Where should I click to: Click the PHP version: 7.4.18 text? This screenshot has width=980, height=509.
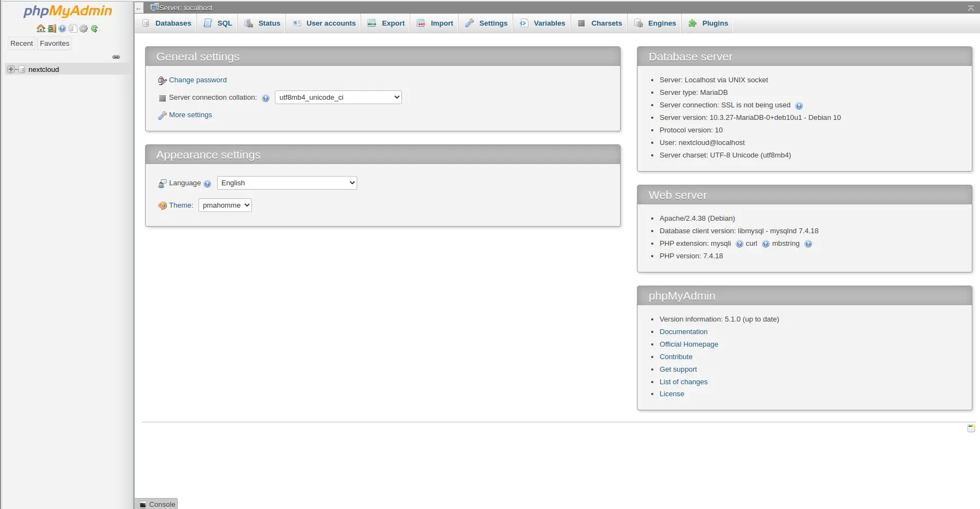691,256
